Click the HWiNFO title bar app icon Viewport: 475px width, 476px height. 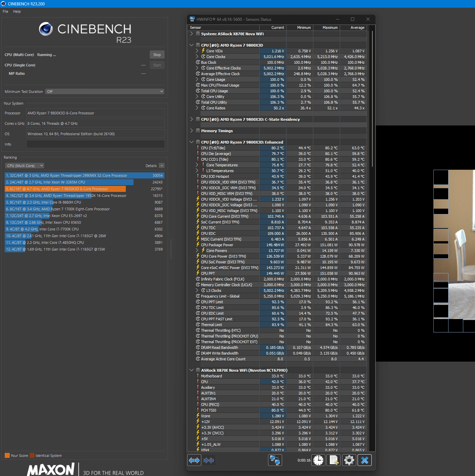pyautogui.click(x=192, y=19)
